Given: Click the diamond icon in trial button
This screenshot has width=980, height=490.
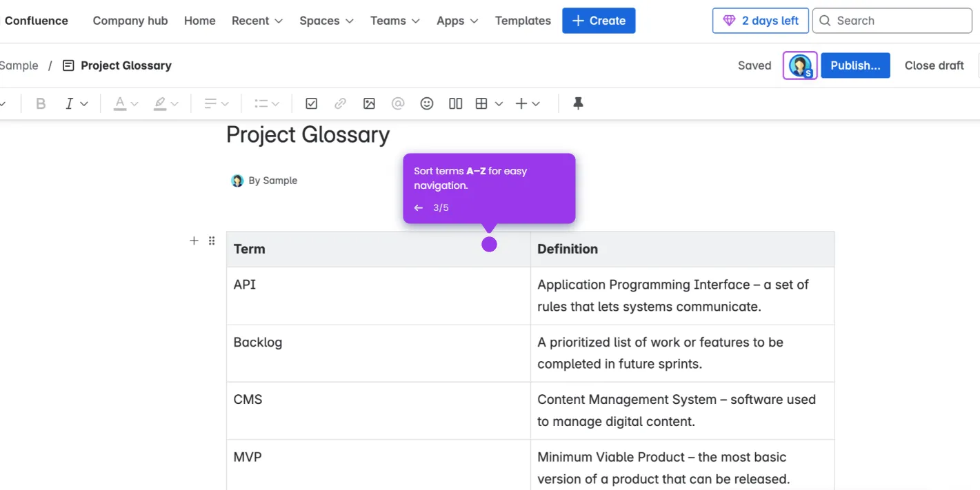Looking at the screenshot, I should tap(729, 21).
